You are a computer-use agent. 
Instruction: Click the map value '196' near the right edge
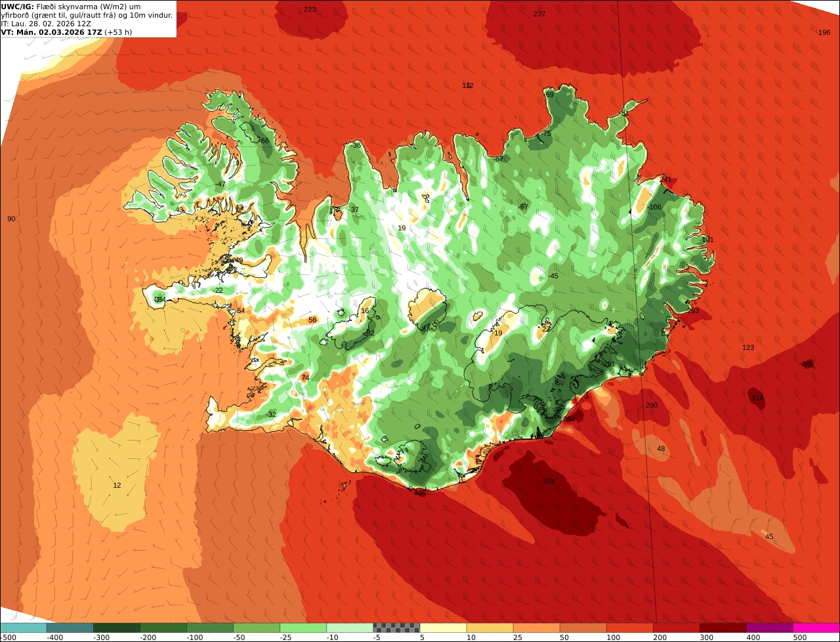pos(824,32)
